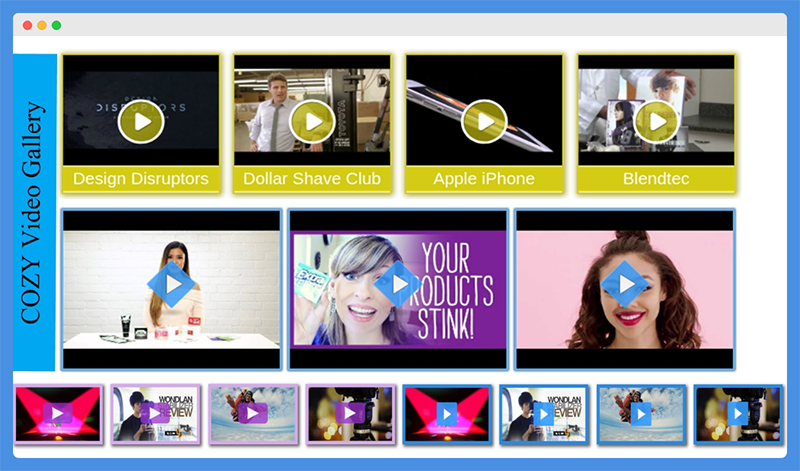Play purple-framed red spotlight thumbnail
This screenshot has width=800, height=471.
(x=58, y=413)
